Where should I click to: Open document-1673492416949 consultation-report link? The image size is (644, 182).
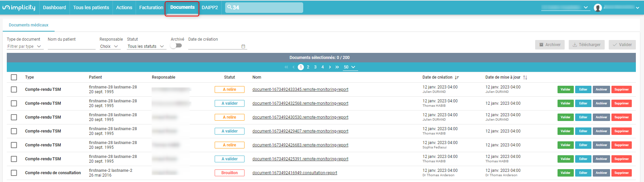(x=295, y=173)
